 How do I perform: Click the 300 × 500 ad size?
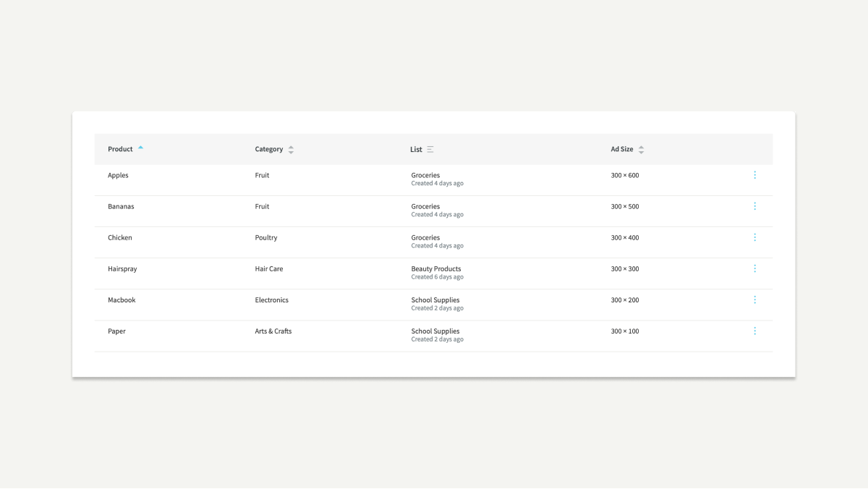click(625, 206)
